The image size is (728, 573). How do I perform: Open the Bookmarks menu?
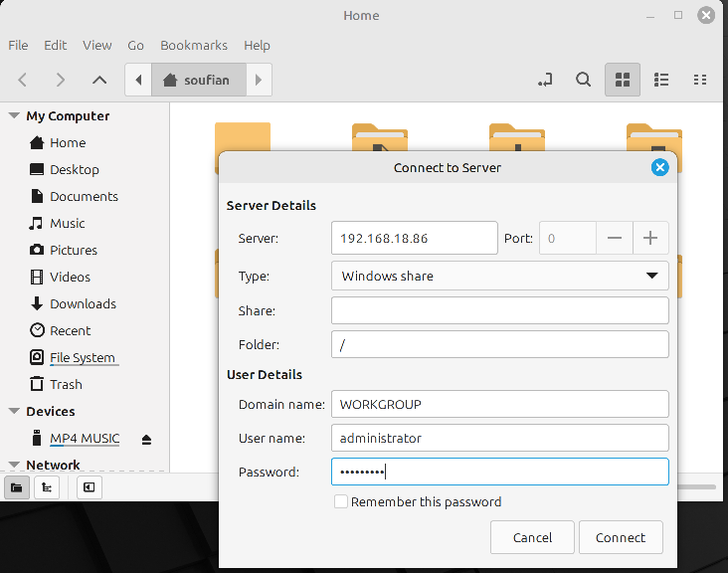(x=194, y=46)
